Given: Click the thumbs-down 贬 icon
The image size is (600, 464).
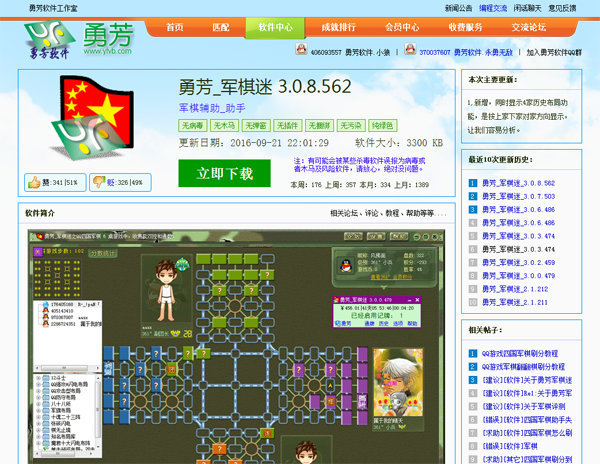Looking at the screenshot, I should click(x=99, y=182).
